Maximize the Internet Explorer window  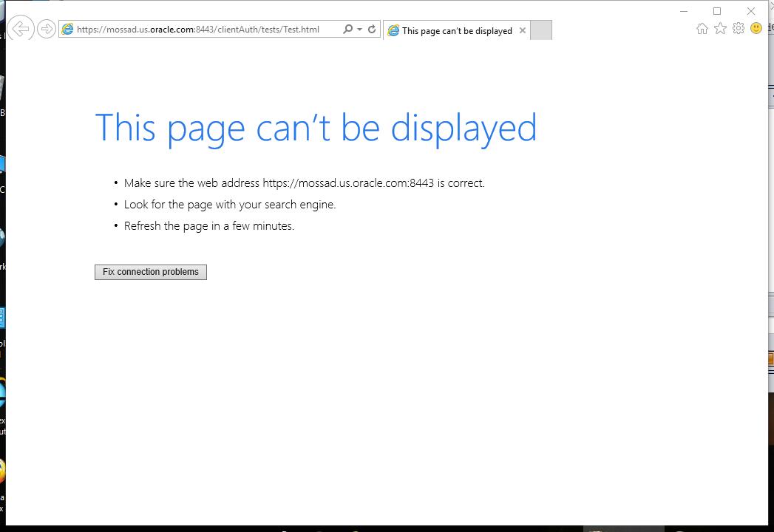pos(716,11)
